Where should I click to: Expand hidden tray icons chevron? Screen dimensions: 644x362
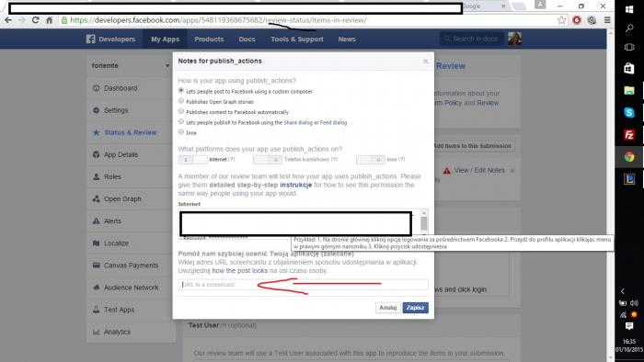click(x=623, y=291)
